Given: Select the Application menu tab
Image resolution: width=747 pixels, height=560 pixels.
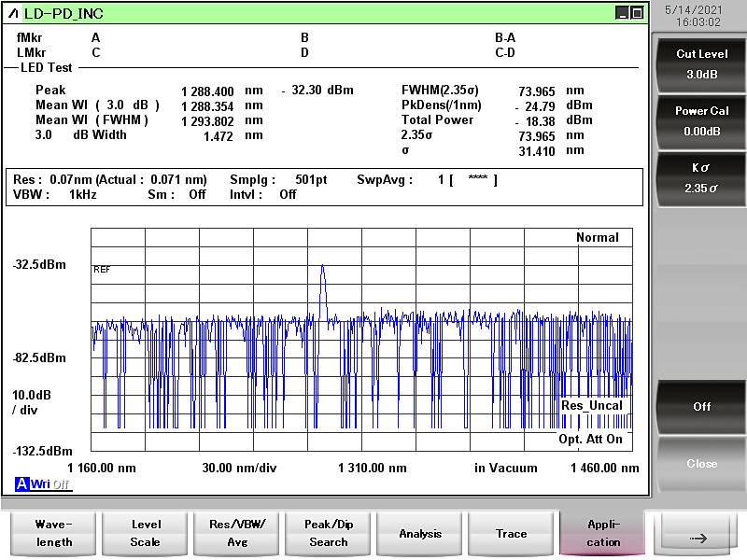Looking at the screenshot, I should [x=603, y=534].
